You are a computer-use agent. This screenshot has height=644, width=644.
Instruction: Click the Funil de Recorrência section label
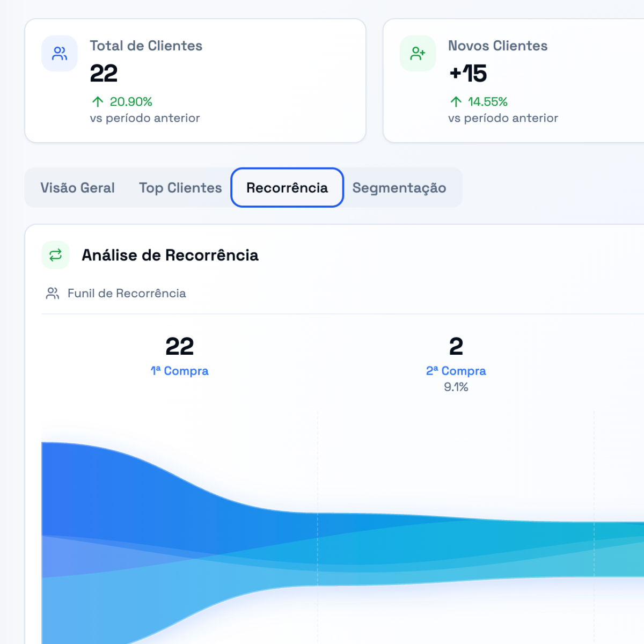click(x=127, y=293)
